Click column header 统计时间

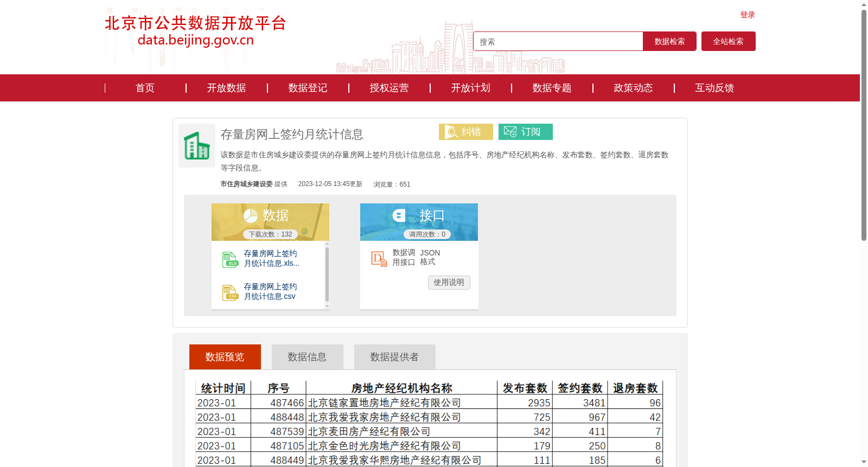[224, 388]
